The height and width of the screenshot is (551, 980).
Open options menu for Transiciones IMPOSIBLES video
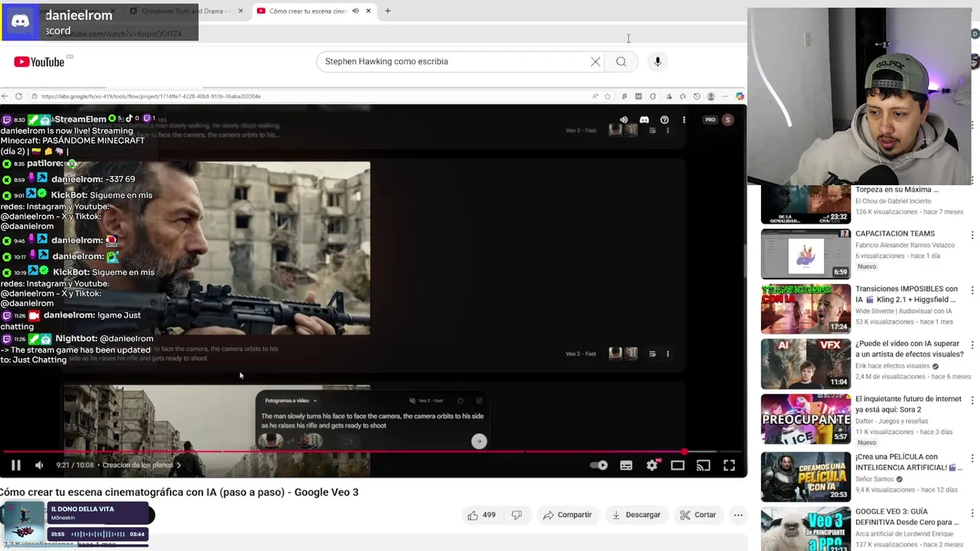click(x=972, y=291)
